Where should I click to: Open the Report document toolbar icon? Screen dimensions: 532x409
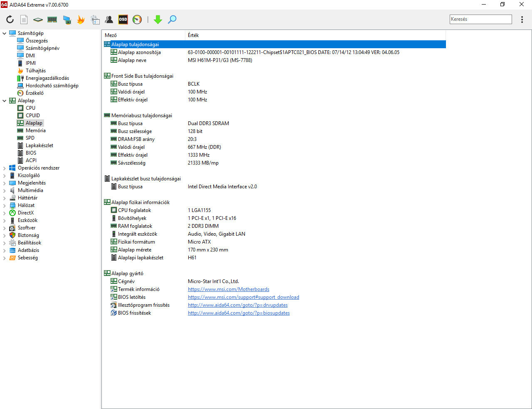(x=24, y=19)
